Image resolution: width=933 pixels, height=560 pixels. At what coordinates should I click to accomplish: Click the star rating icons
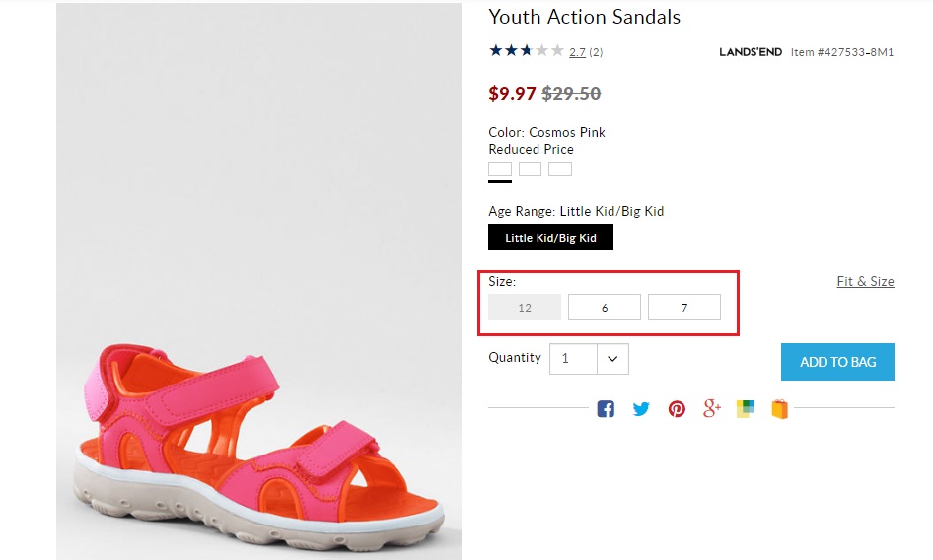(x=526, y=51)
